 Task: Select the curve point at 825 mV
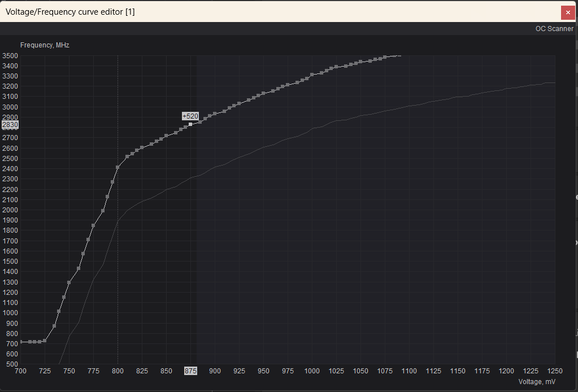[x=142, y=147]
